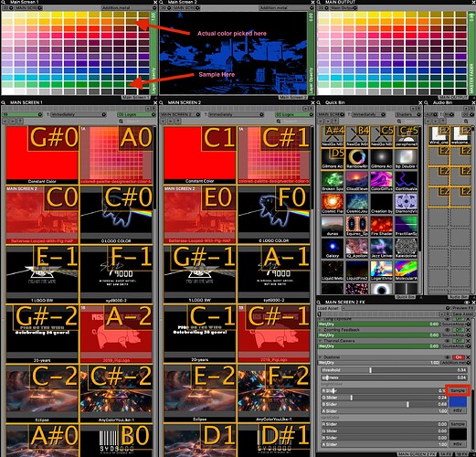Screen dimensions: 476x457
Task: Click search magnifier icon in MAIN SCREEN 2 bin
Action: click(279, 122)
